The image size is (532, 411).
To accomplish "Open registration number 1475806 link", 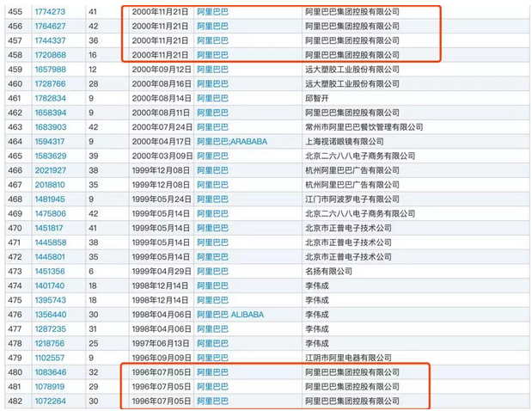I will [50, 214].
